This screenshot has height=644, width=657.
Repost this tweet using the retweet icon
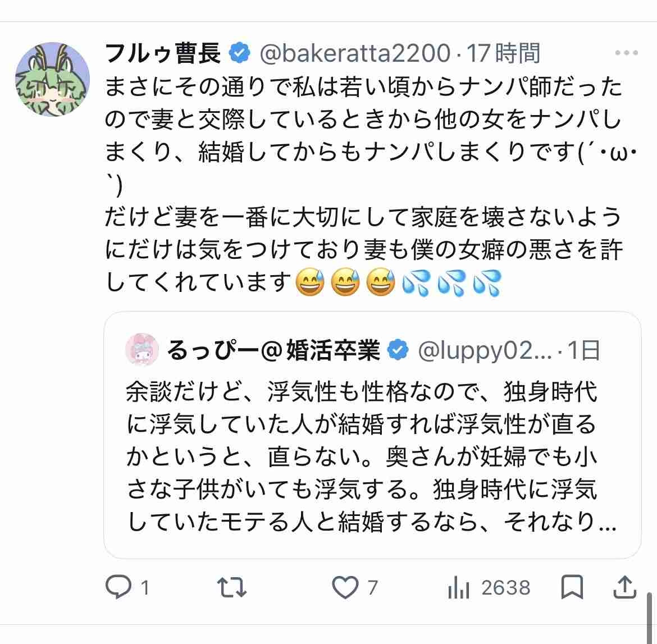(232, 587)
